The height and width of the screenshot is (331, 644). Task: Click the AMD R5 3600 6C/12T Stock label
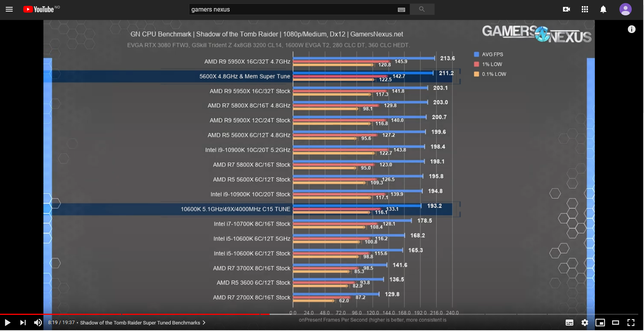[x=253, y=283]
